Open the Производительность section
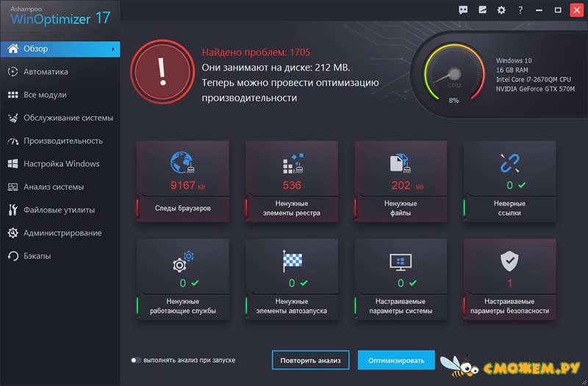The height and width of the screenshot is (386, 588). 60,141
